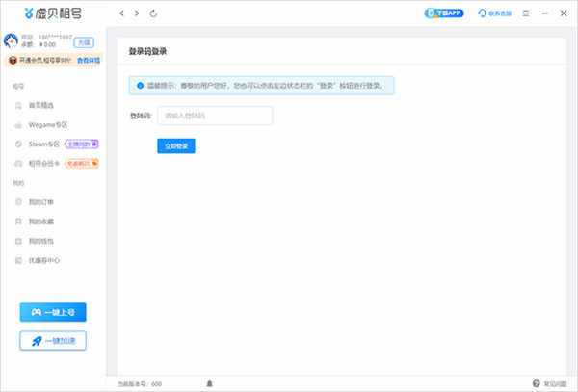Click the 充值 recharge button
578x392 pixels.
pyautogui.click(x=84, y=42)
